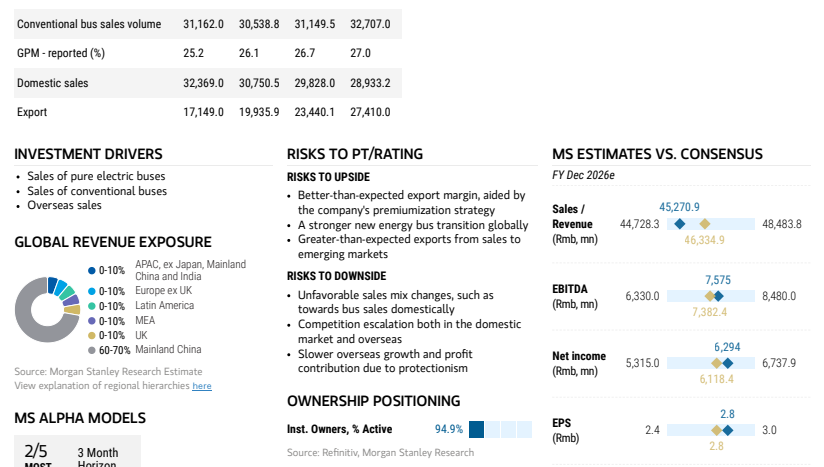Click the teal Latin America legend dot
This screenshot has width=824, height=467.
coord(91,306)
